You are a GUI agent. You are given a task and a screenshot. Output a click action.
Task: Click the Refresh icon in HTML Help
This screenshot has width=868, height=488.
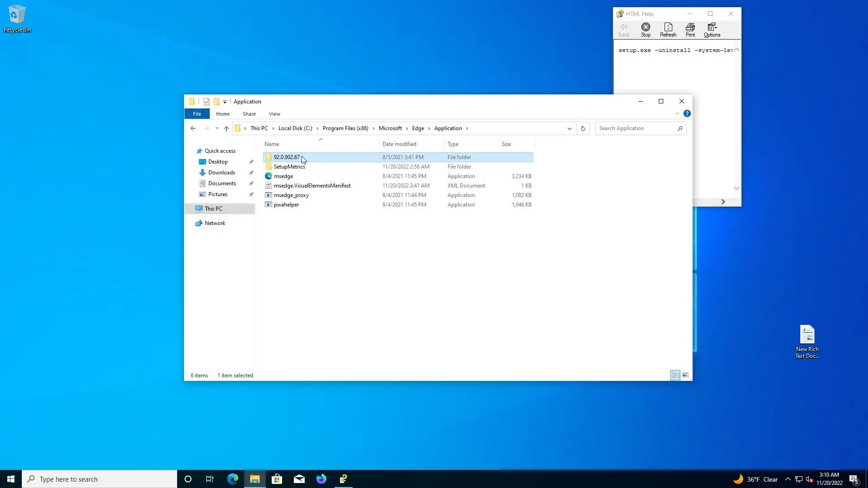tap(668, 30)
